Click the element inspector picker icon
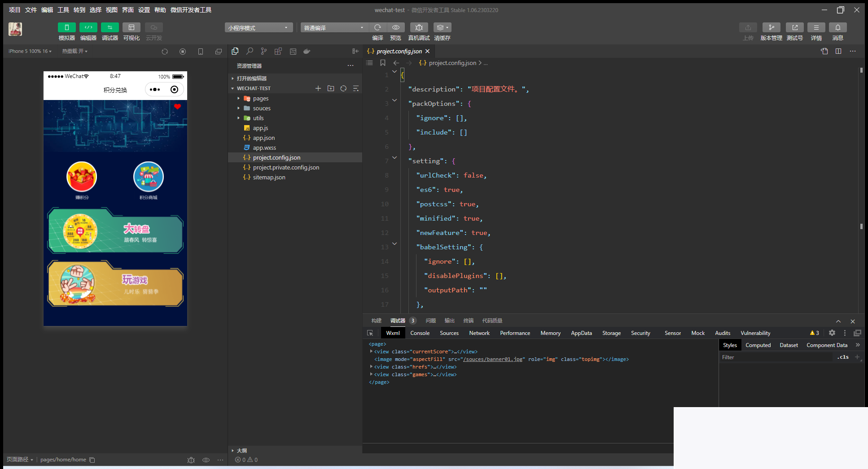868x469 pixels. pyautogui.click(x=370, y=333)
